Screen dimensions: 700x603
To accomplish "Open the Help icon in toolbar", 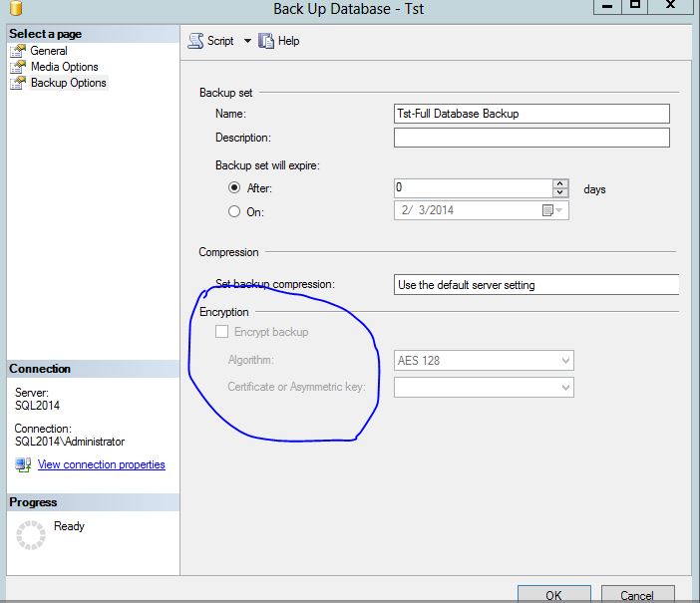I will coord(266,41).
